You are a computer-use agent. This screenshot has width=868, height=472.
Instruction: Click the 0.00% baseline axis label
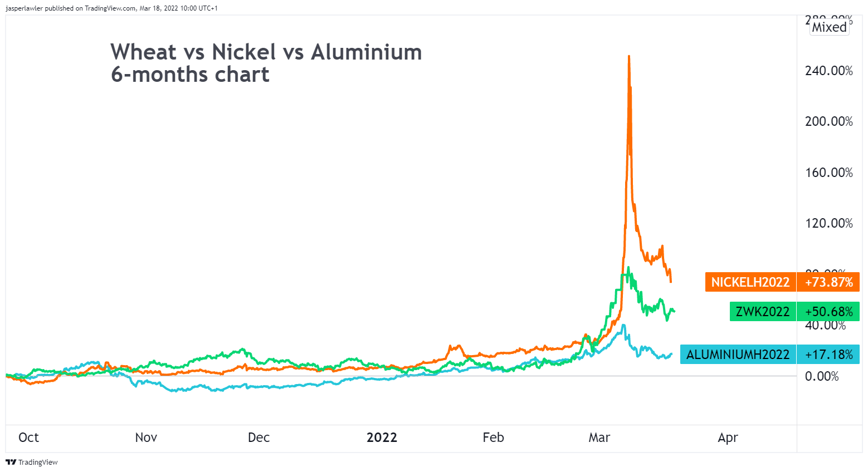click(822, 376)
